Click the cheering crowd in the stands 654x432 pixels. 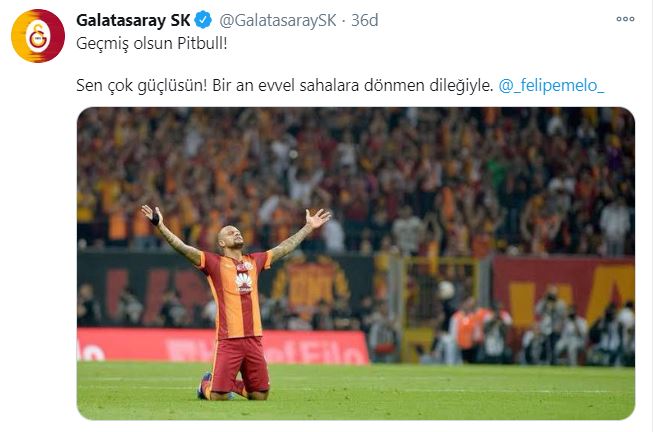(356, 175)
